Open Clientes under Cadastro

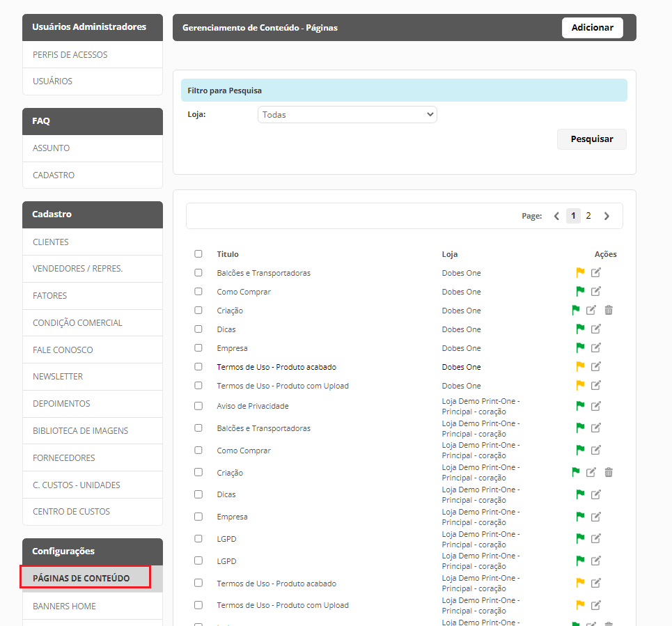tap(93, 242)
